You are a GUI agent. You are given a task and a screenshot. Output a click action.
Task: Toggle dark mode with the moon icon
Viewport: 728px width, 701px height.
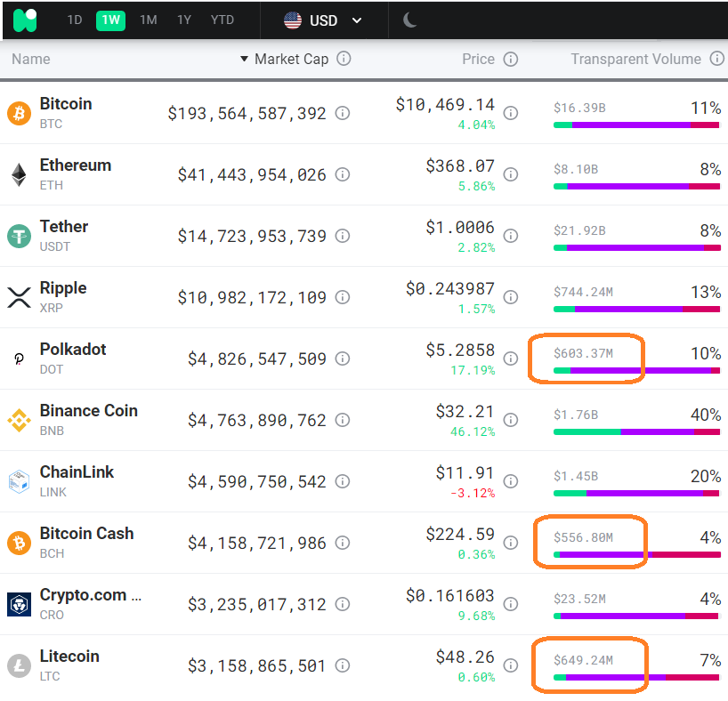(x=410, y=20)
